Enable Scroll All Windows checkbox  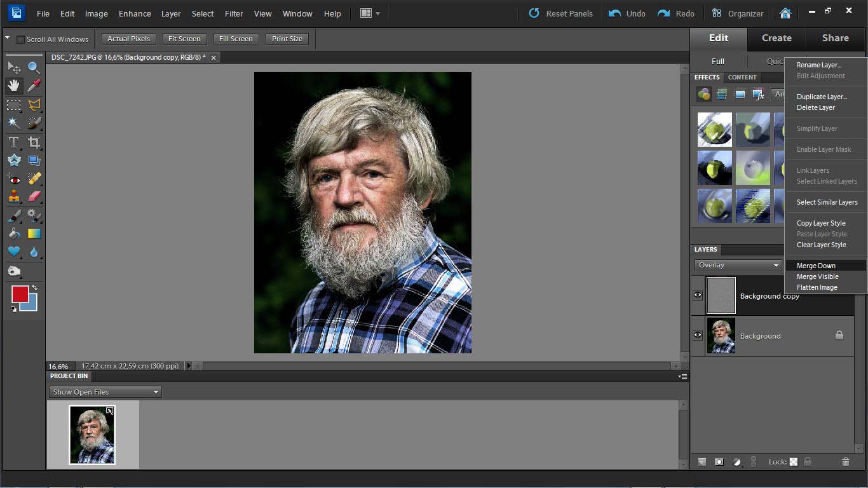coord(20,39)
